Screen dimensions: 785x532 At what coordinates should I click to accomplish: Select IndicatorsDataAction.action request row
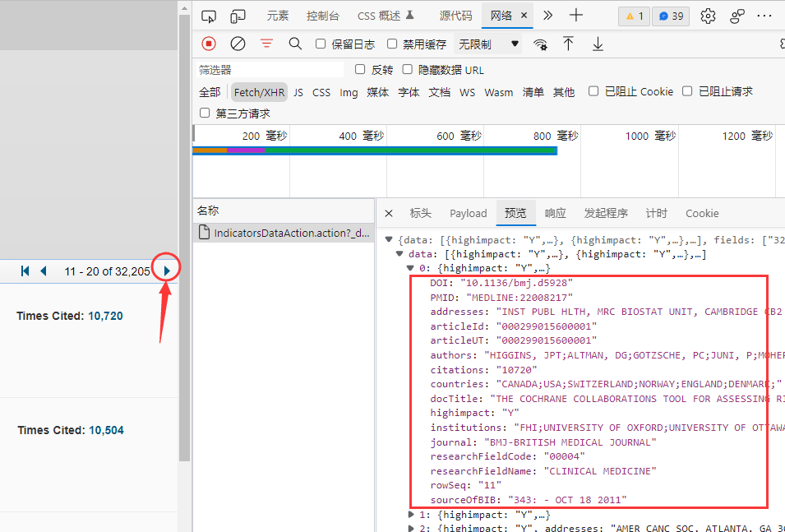(284, 233)
